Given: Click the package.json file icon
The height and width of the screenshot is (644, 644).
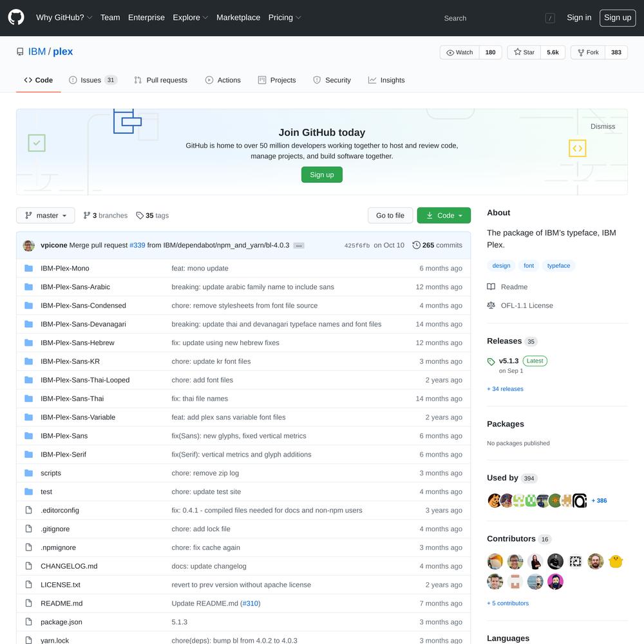Looking at the screenshot, I should point(28,622).
